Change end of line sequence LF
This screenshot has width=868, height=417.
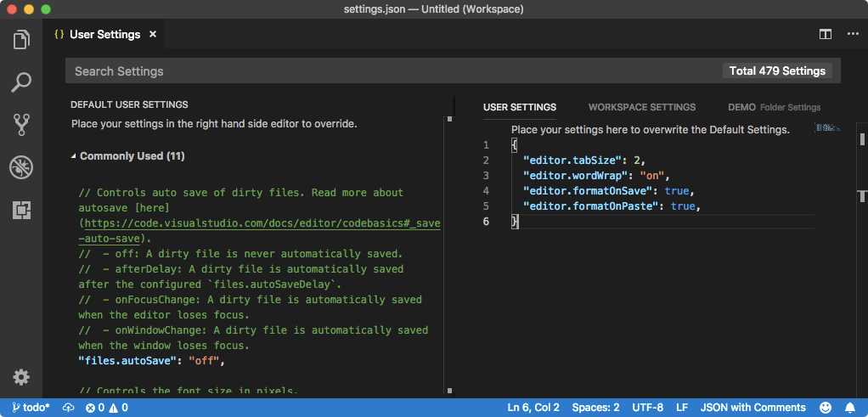[x=682, y=408]
